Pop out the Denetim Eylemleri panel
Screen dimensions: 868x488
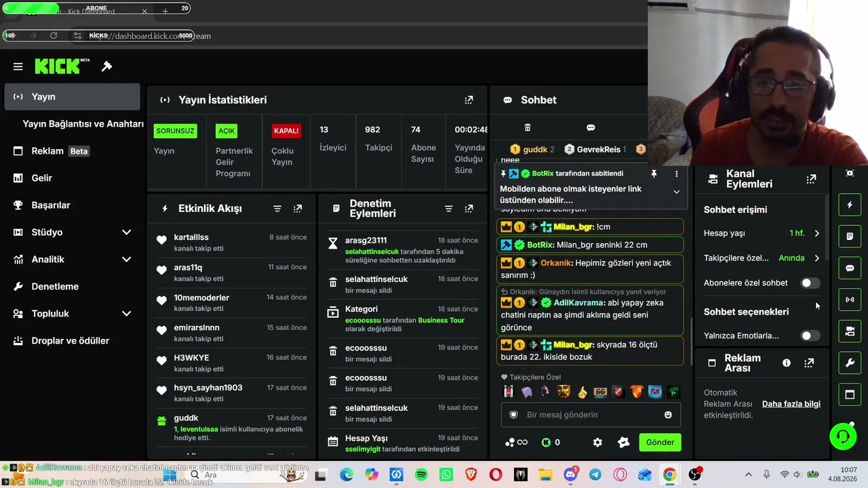click(x=469, y=209)
